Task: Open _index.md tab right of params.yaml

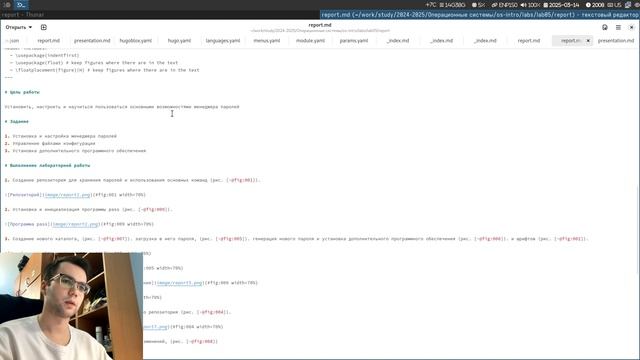Action: point(398,40)
